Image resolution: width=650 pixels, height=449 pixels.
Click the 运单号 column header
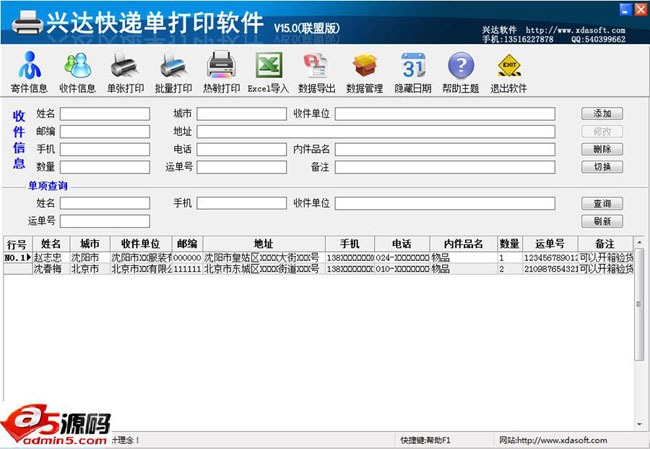(549, 244)
